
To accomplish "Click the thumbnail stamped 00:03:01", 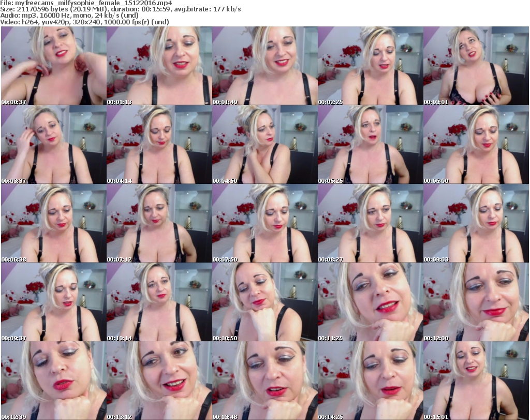I will click(x=476, y=66).
